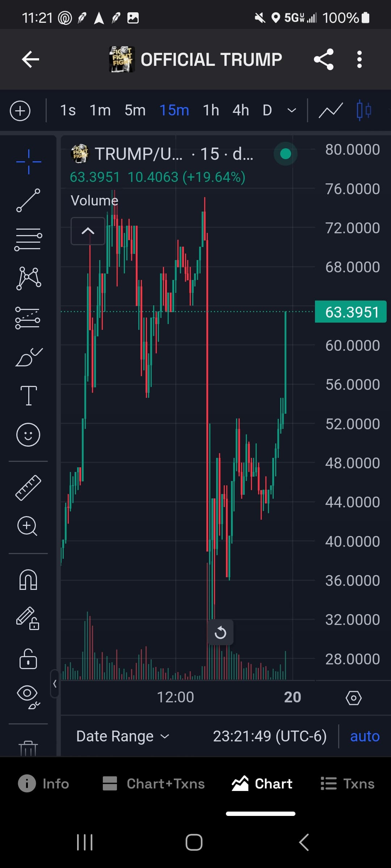Activate the ruler measure tool
This screenshot has width=391, height=868.
(28, 488)
